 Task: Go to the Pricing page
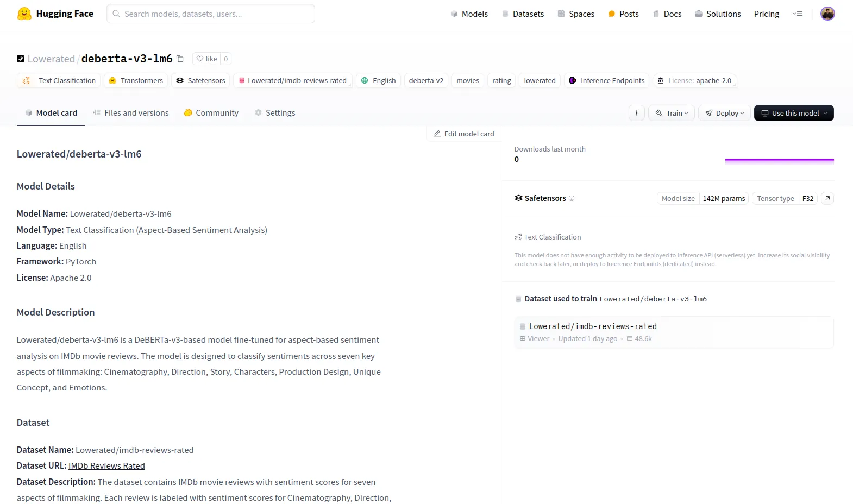pyautogui.click(x=767, y=14)
